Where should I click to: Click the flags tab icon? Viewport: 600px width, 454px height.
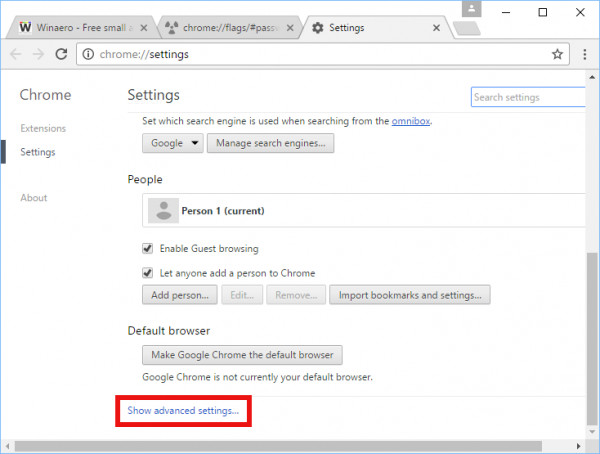(171, 28)
